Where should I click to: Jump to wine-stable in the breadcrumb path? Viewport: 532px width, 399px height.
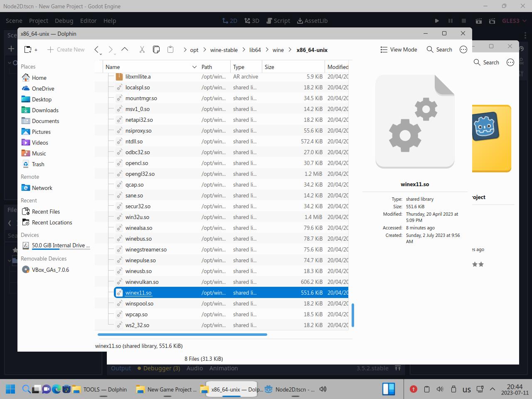[x=224, y=50]
